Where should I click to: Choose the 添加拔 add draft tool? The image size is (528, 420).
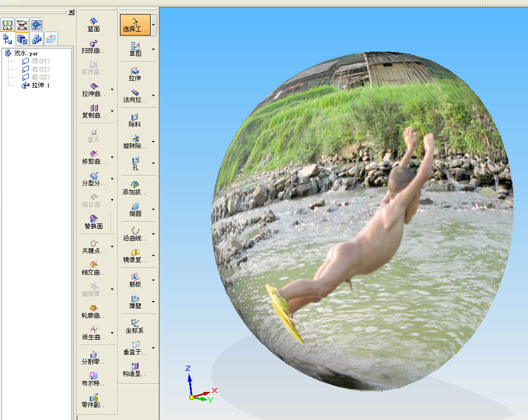click(x=135, y=188)
